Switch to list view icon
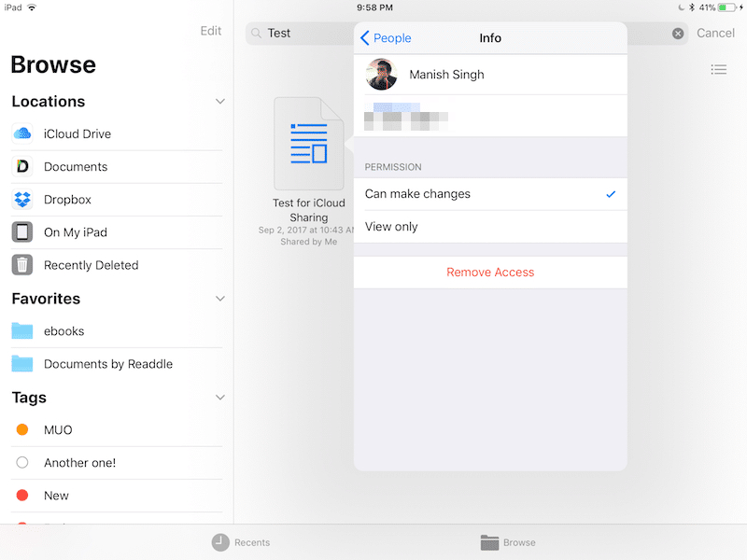The image size is (747, 560). click(718, 70)
